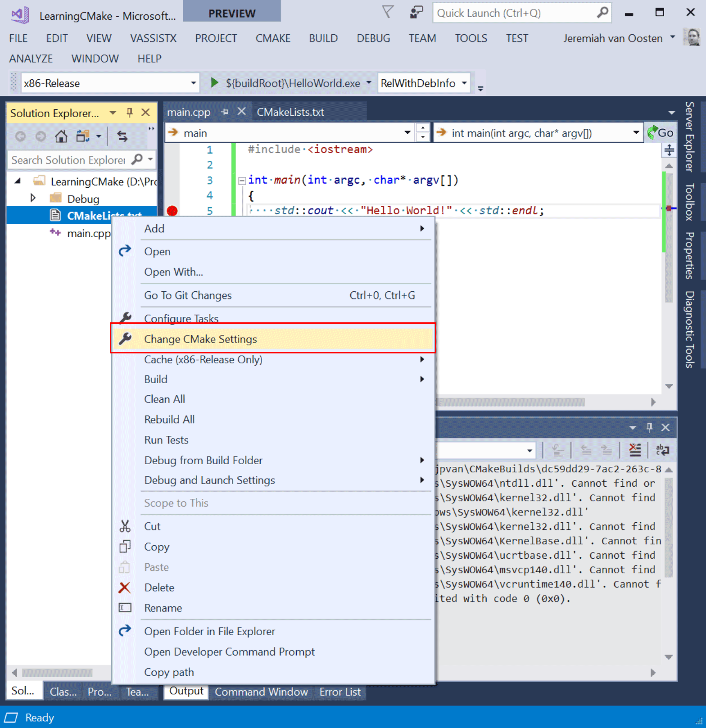The width and height of the screenshot is (706, 728).
Task: Expand the Debug folder node
Action: [x=32, y=198]
